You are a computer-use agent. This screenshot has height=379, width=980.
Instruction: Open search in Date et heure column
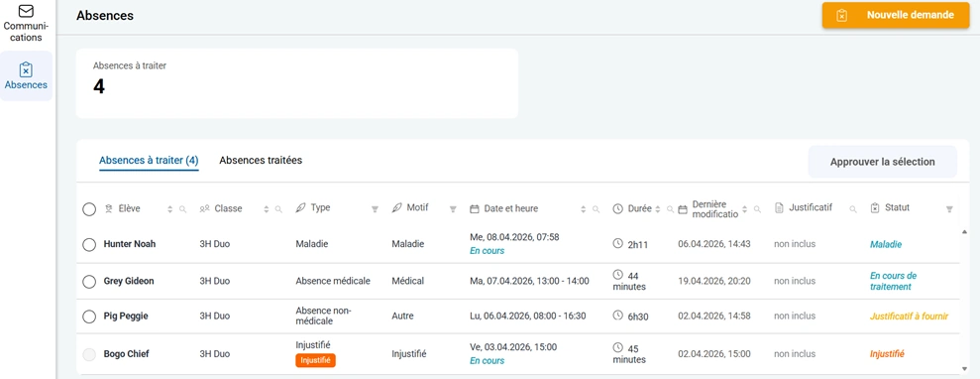point(597,209)
